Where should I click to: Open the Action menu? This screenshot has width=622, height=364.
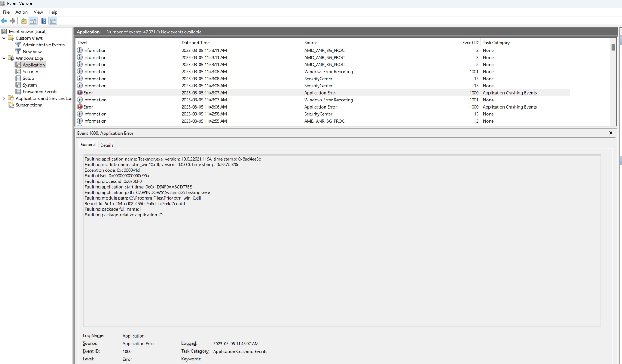21,12
